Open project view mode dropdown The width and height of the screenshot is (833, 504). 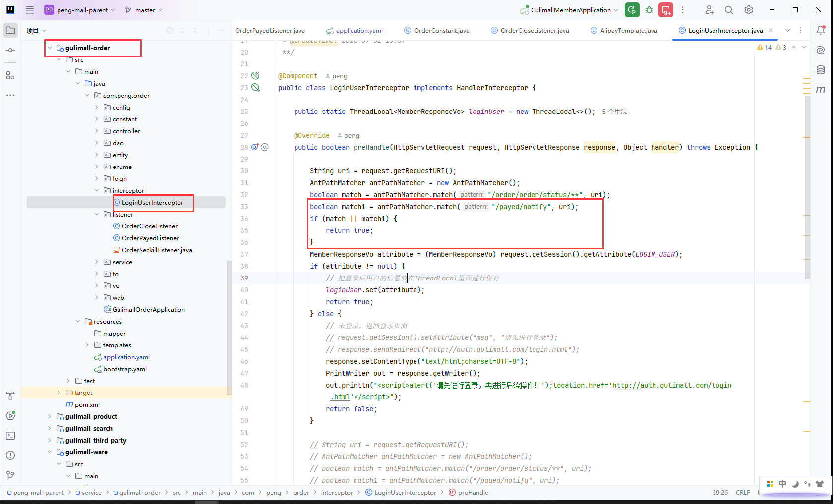(x=37, y=30)
